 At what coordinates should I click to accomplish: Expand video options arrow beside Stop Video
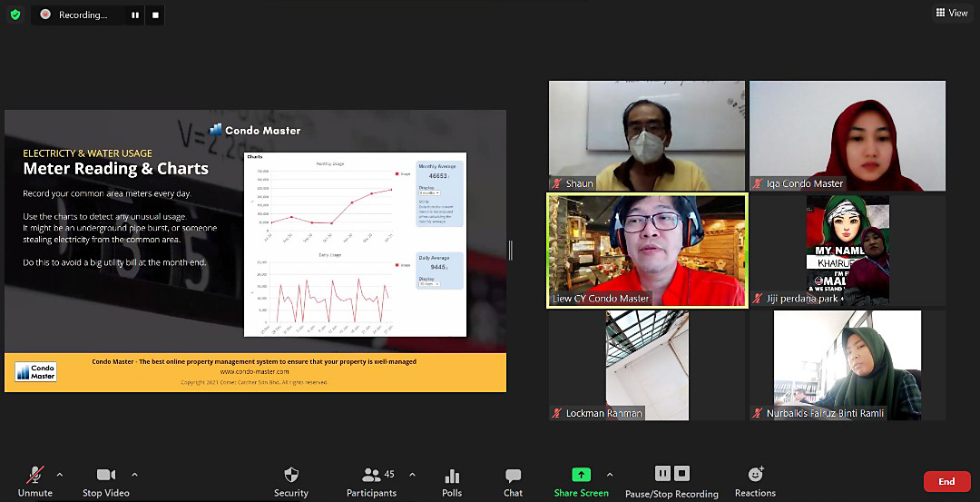[x=134, y=474]
